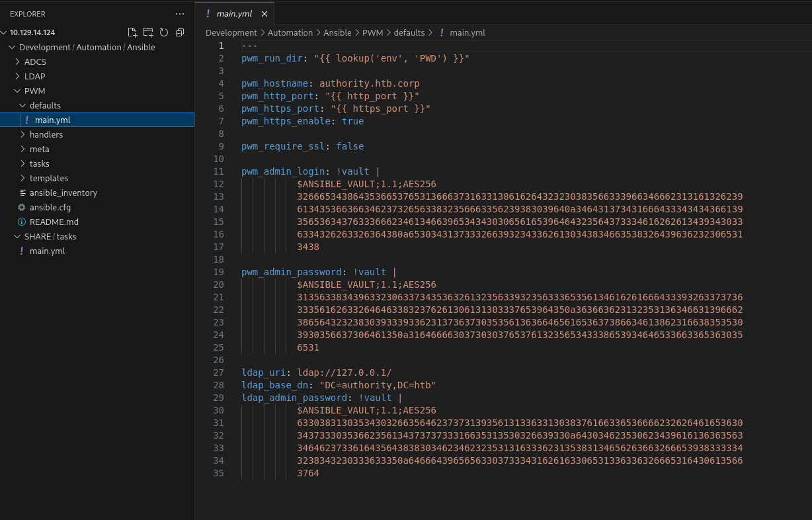Click the '3438' text on line 17
The width and height of the screenshot is (812, 520).
click(308, 247)
